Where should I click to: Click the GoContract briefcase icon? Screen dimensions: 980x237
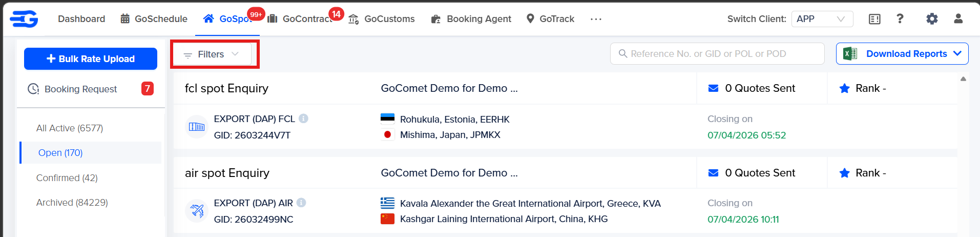pyautogui.click(x=273, y=19)
